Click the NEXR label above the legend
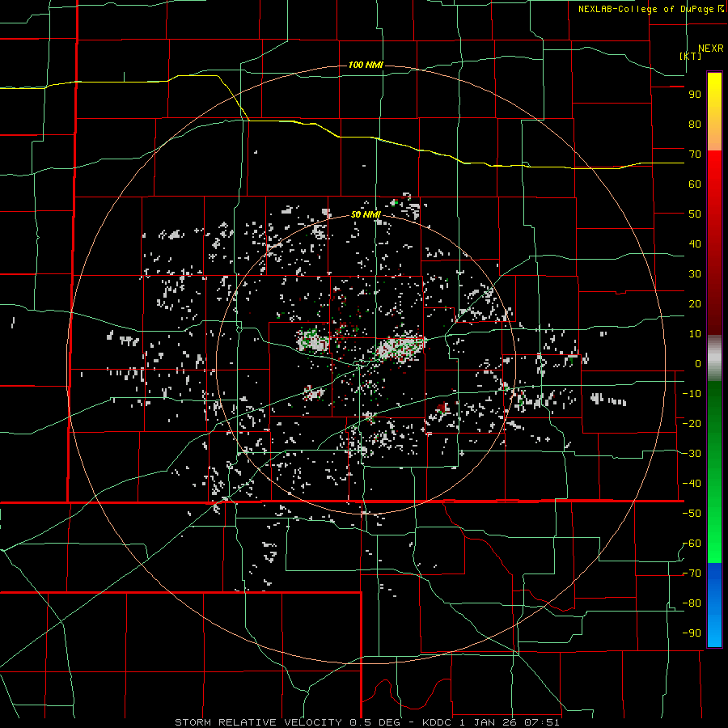728x728 pixels. click(x=710, y=49)
